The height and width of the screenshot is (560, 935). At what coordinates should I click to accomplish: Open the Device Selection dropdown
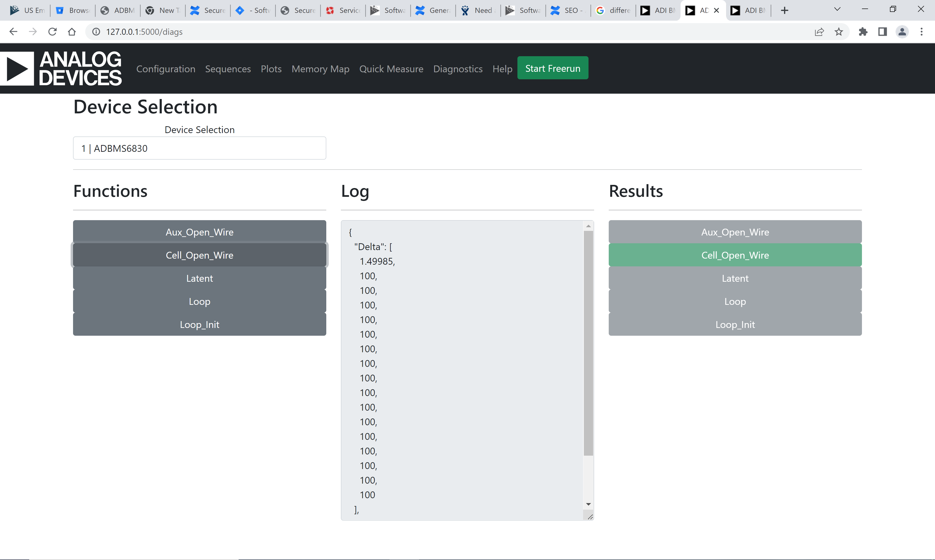[199, 148]
